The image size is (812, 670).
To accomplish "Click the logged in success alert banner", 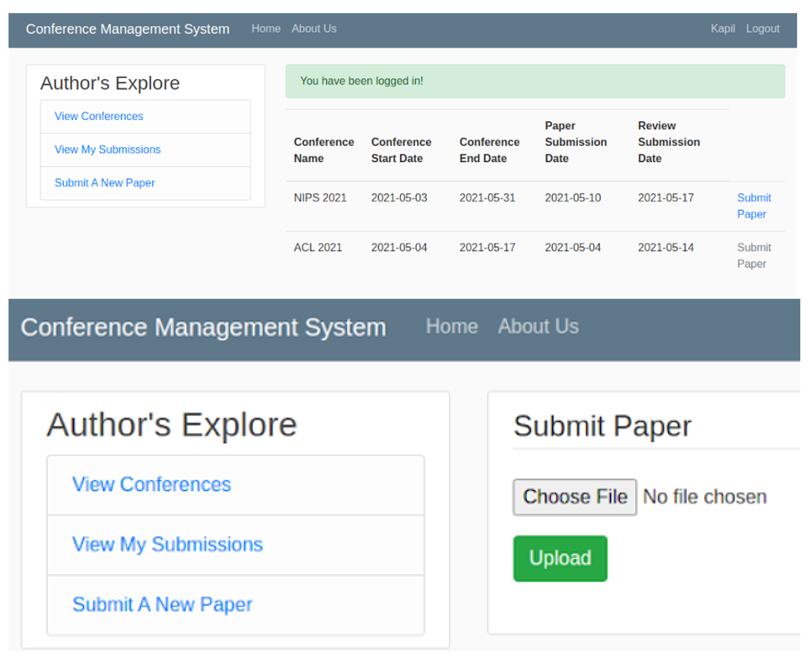I will pyautogui.click(x=534, y=81).
